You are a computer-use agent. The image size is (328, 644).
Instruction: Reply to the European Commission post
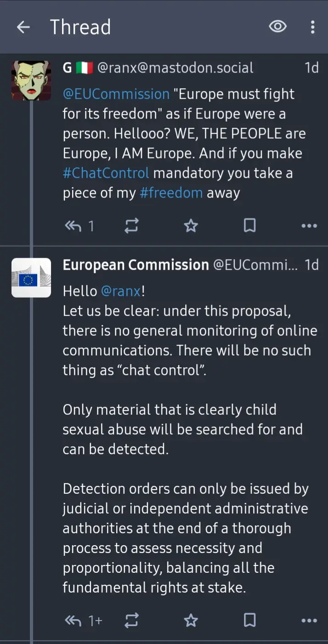(74, 621)
